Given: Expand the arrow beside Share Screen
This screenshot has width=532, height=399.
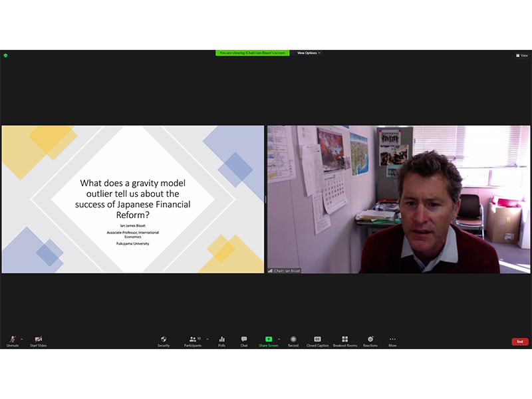Looking at the screenshot, I should click(279, 338).
